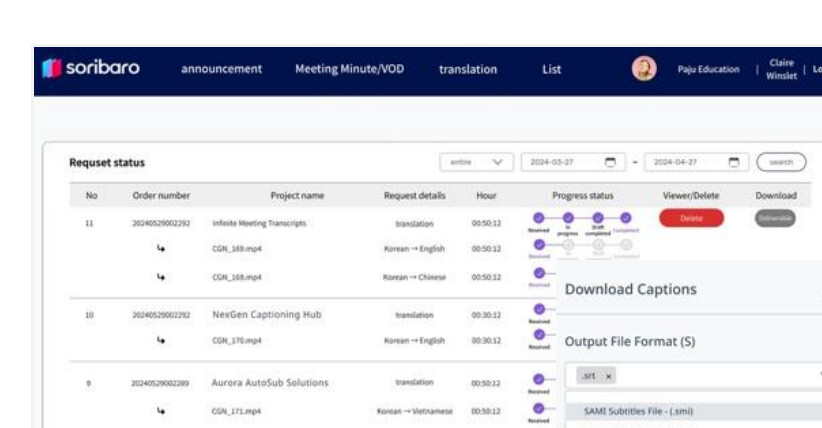Click Received status icon of NexGen Captioning Hub
Image resolution: width=822 pixels, height=428 pixels.
pos(539,309)
